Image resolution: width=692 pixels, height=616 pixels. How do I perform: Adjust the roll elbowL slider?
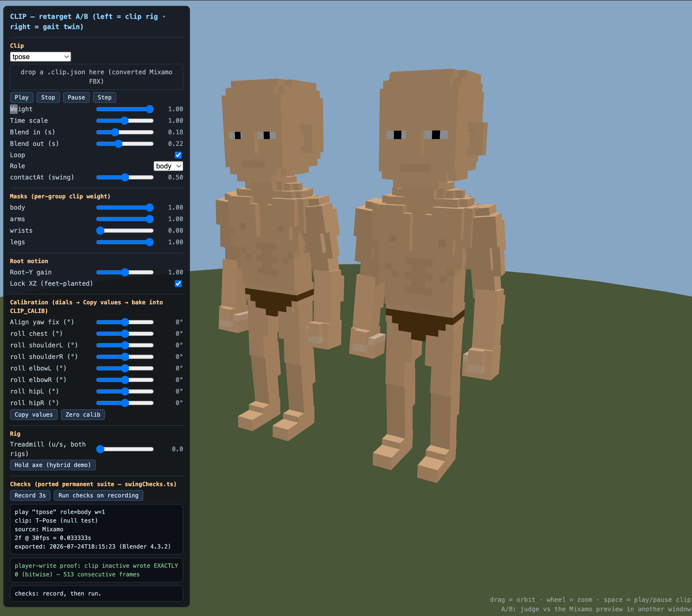(125, 368)
